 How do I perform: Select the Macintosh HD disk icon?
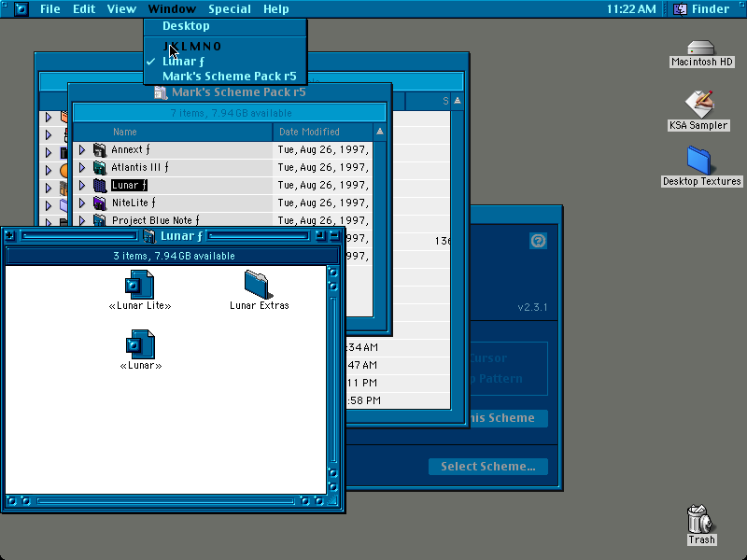(701, 48)
